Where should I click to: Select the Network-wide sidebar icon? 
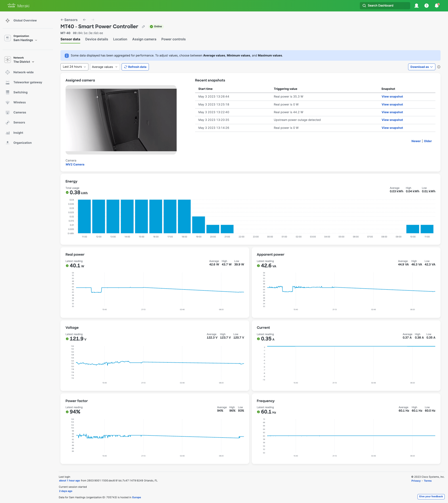pos(7,72)
